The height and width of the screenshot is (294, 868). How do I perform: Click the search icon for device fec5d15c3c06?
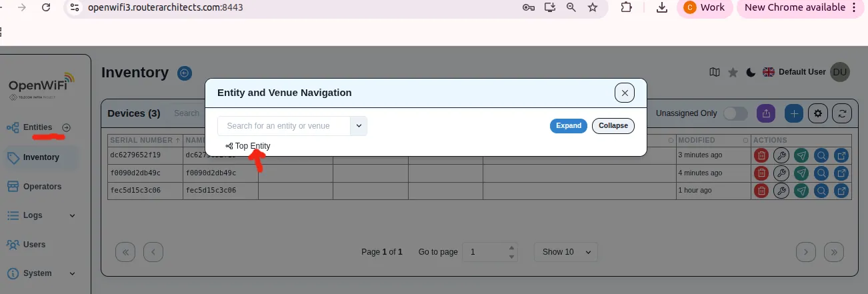pos(822,191)
